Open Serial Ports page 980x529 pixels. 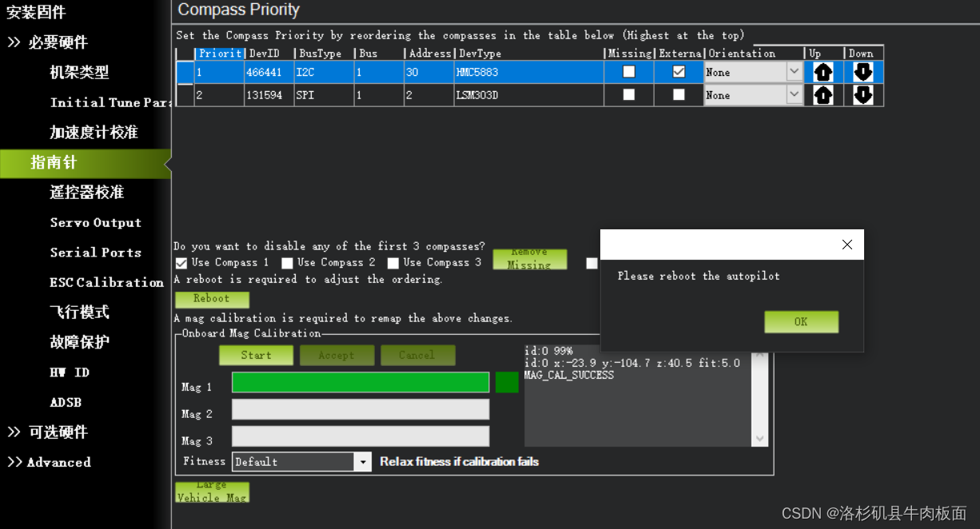click(x=95, y=253)
